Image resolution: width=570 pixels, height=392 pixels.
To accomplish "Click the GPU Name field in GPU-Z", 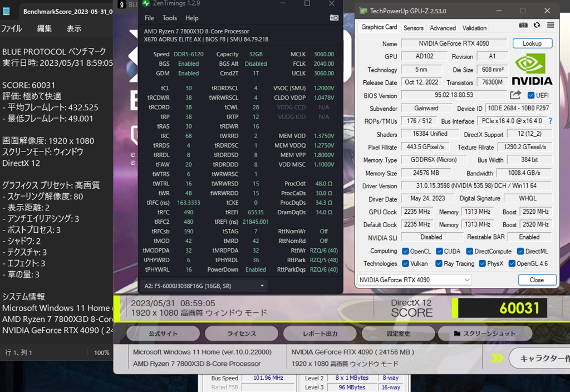I will (x=454, y=43).
